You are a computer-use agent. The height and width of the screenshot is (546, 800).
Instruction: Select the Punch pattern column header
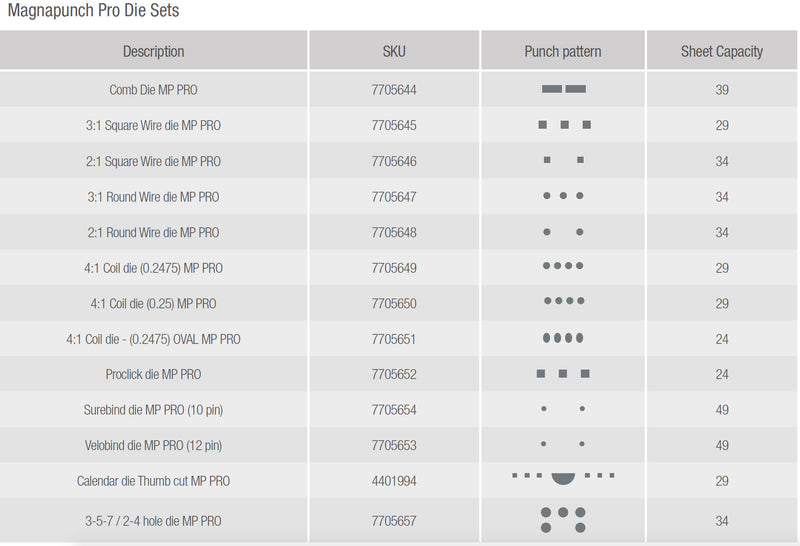coord(563,51)
